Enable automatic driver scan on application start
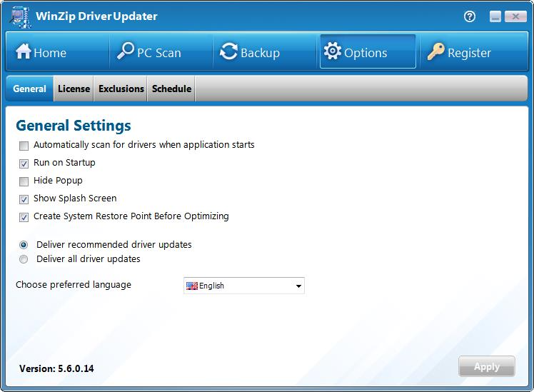This screenshot has height=392, width=534. pos(24,146)
